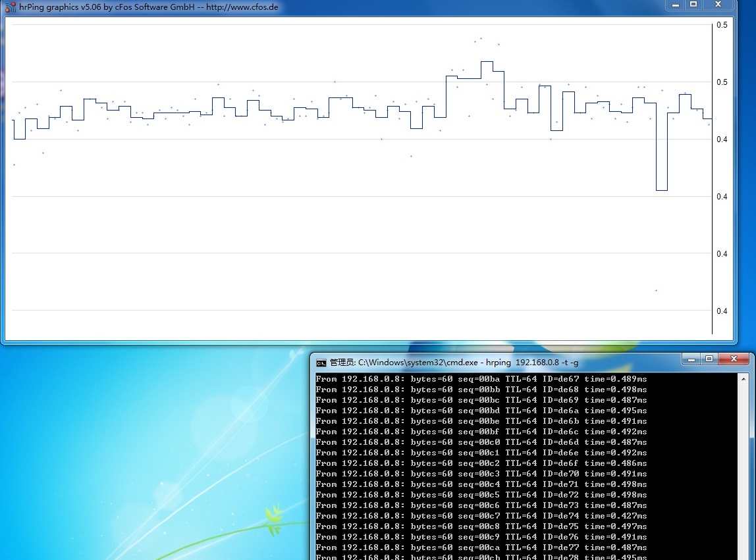Click the topmost 0.5 y-axis label
756x560 pixels.
pos(722,25)
